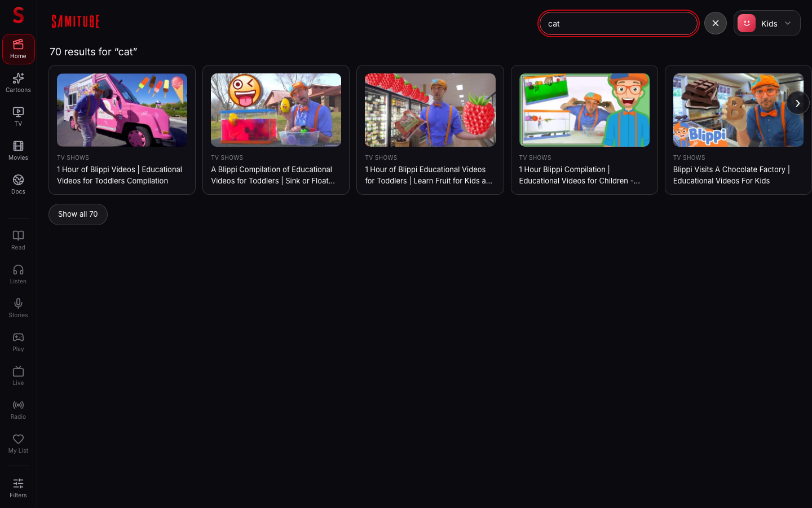Open the TV section
The image size is (812, 508).
point(18,117)
